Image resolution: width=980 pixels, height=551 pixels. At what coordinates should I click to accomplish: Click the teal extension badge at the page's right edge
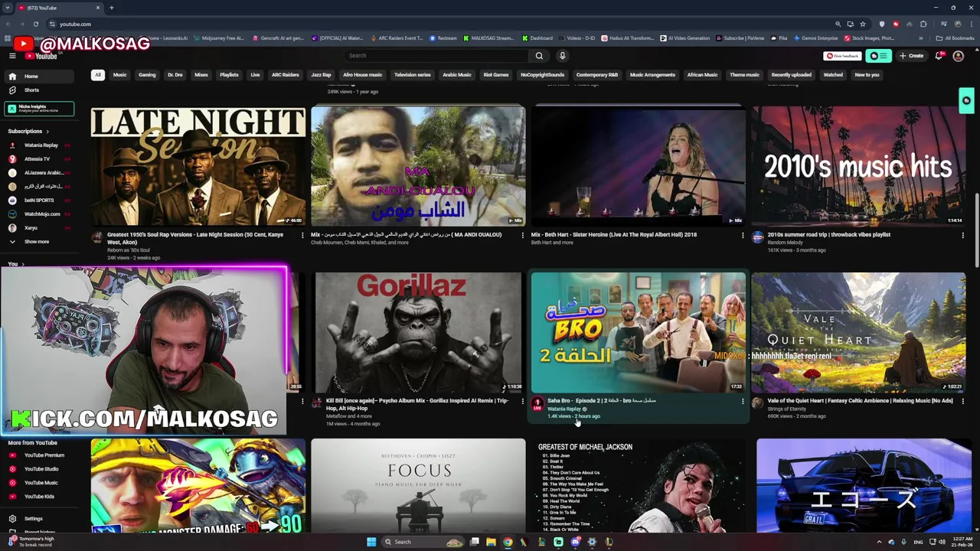point(966,101)
